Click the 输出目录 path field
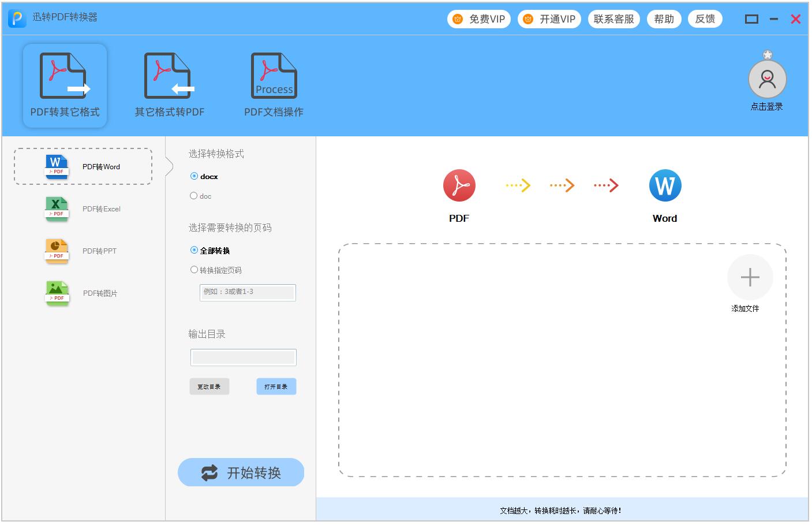 [x=243, y=358]
